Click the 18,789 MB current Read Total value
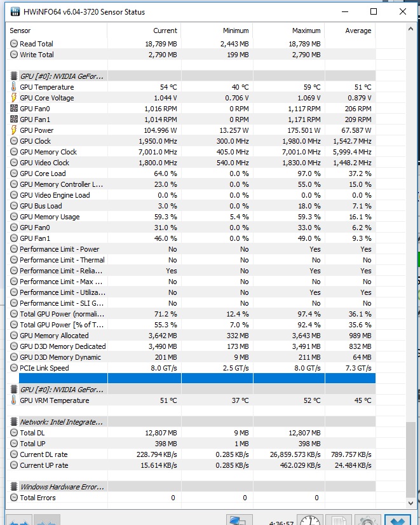This screenshot has width=420, height=525. click(161, 43)
